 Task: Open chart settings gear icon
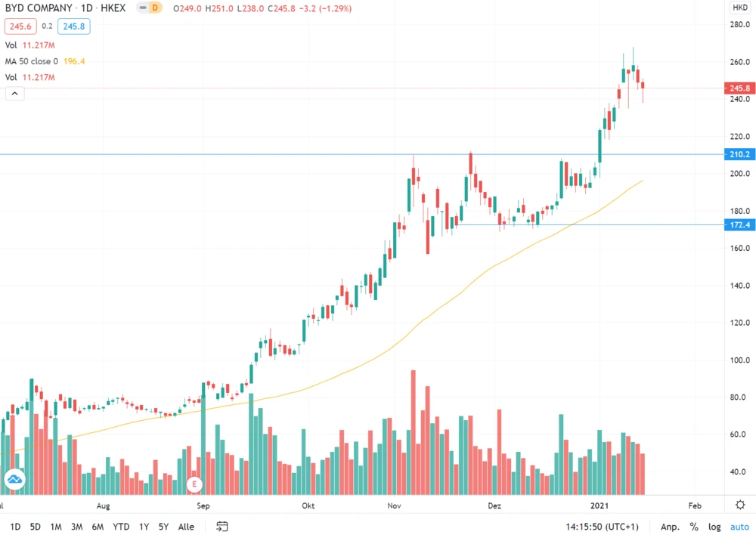point(740,506)
